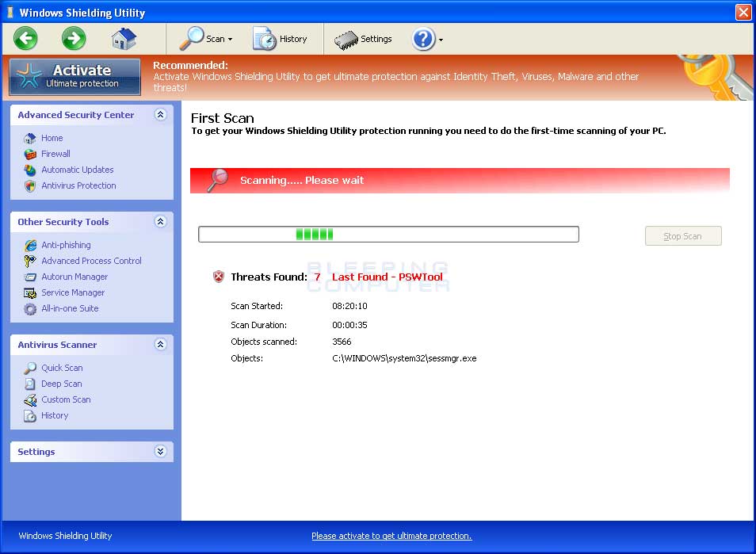Collapse the Advanced Security Center panel
Image resolution: width=756 pixels, height=554 pixels.
tap(161, 115)
